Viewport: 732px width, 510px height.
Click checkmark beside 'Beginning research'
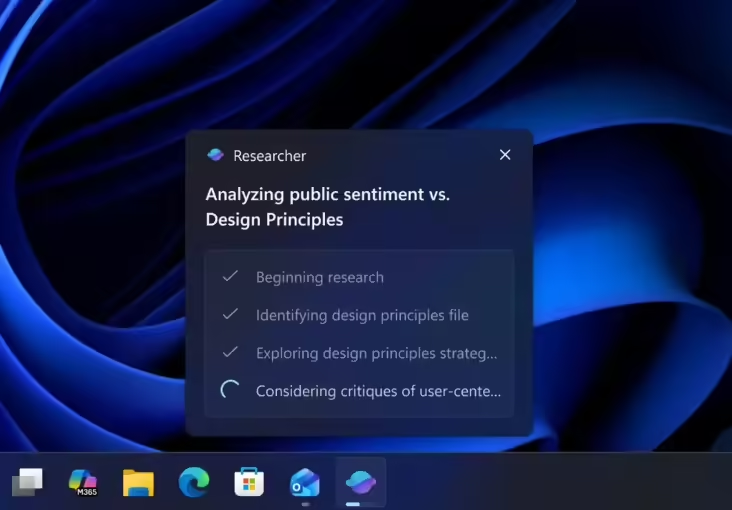(x=230, y=276)
